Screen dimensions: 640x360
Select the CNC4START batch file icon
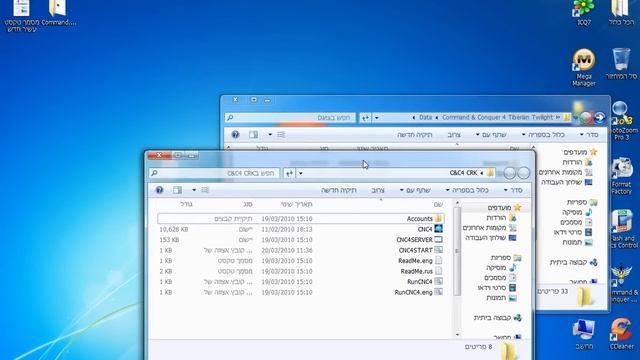438,250
